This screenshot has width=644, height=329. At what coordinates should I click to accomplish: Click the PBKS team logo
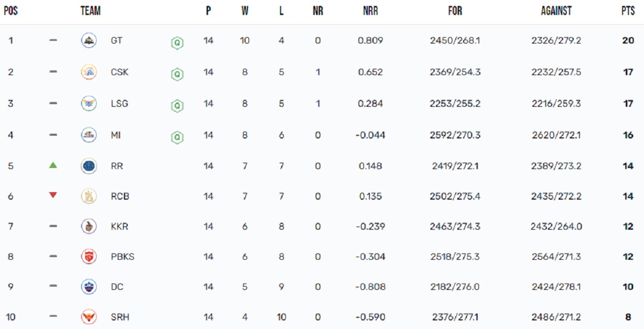pyautogui.click(x=89, y=257)
